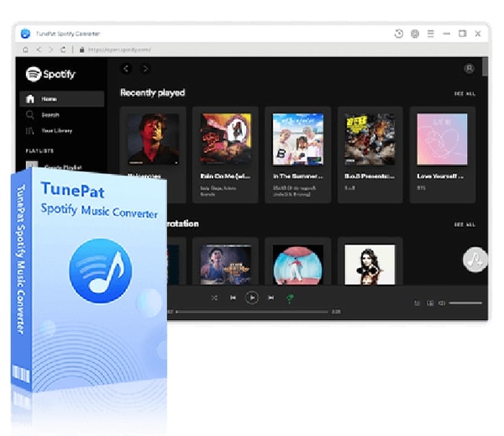Screen dimensions: 504x436
Task: Open the settings gear in title bar
Action: 415,34
